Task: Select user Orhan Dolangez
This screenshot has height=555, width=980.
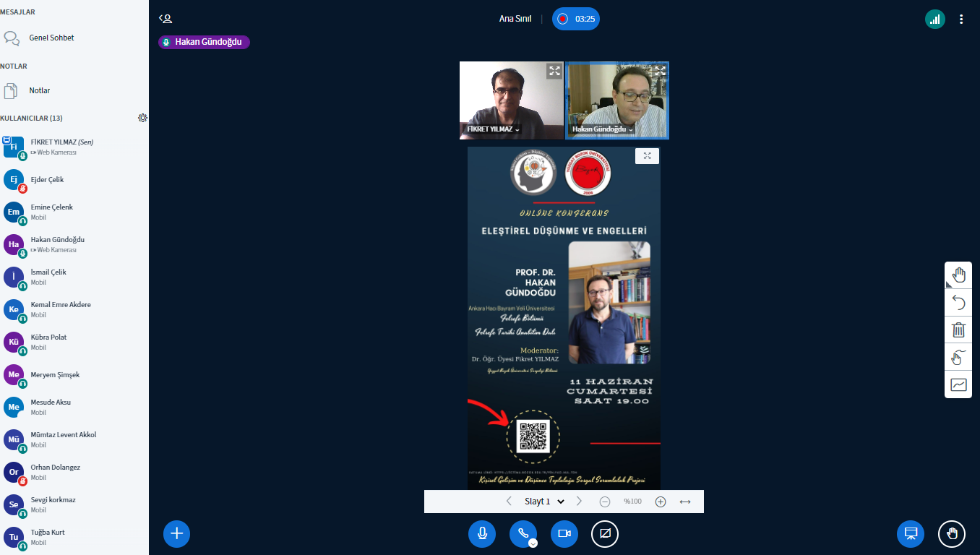Action: click(74, 472)
